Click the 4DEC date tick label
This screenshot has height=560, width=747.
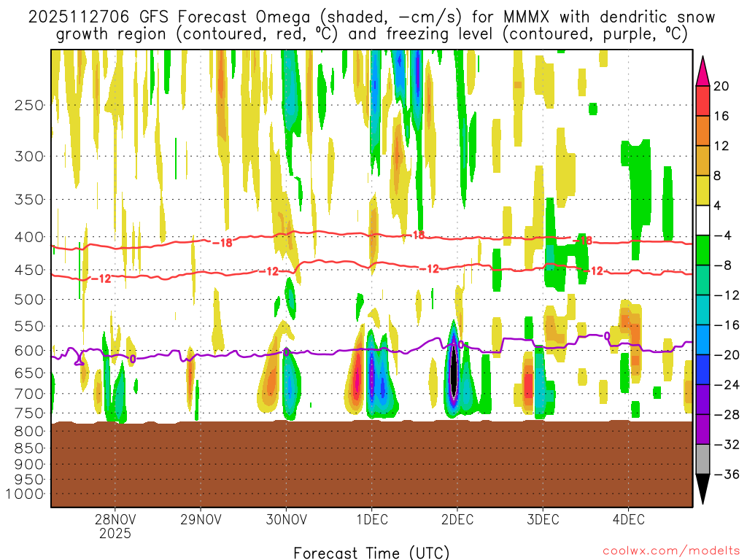[628, 520]
